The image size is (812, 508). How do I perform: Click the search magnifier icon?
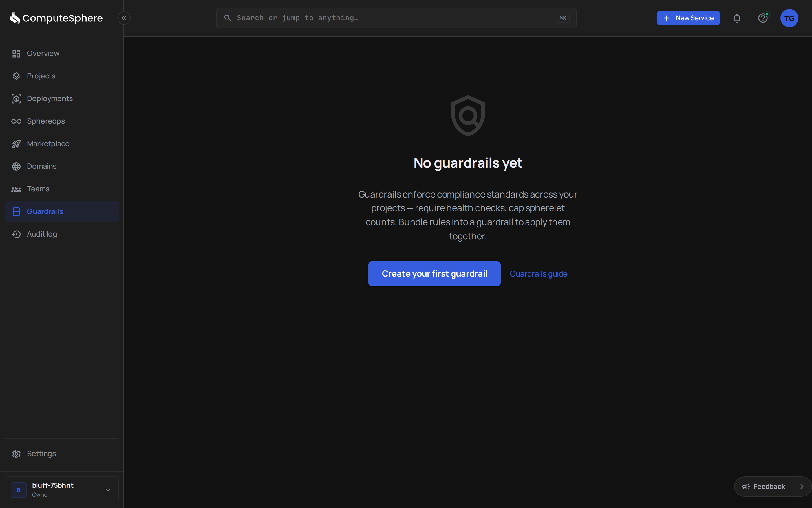[228, 18]
